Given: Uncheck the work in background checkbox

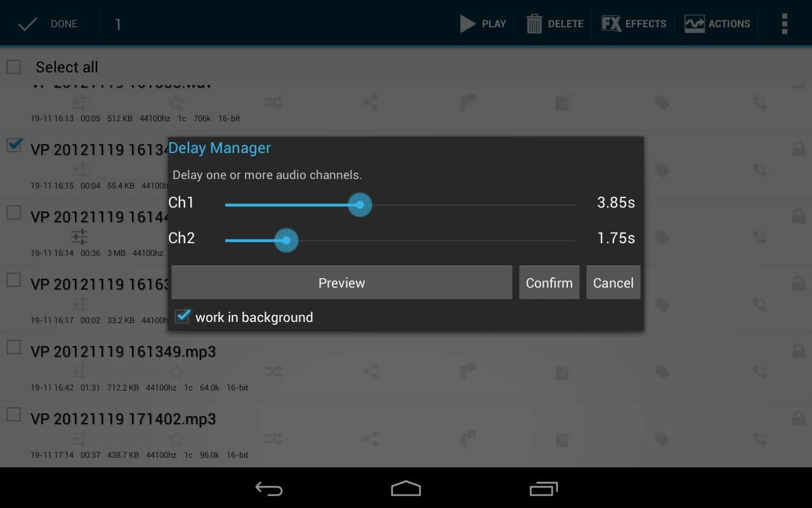Looking at the screenshot, I should 183,316.
